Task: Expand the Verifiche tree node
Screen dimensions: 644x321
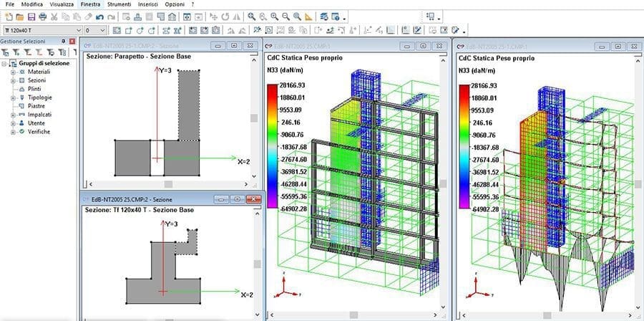Action: 13,132
